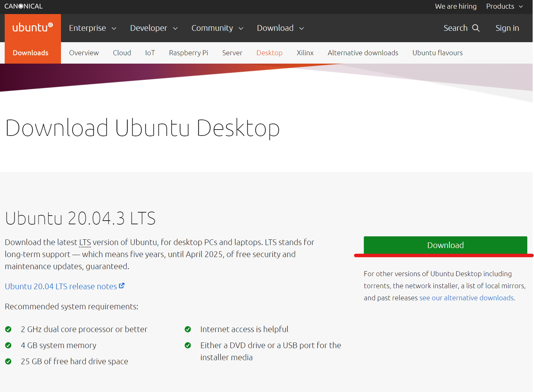Go to the Cloud tab
The width and height of the screenshot is (534, 392).
122,53
